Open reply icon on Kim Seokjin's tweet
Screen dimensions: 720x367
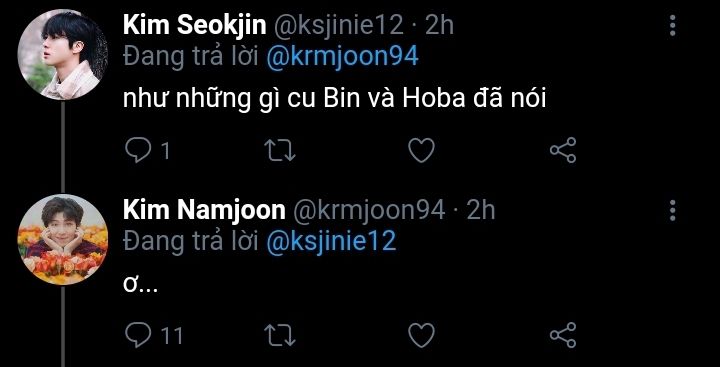138,150
